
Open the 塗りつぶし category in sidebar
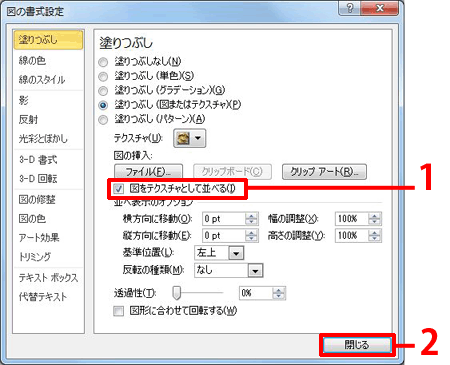[x=48, y=40]
